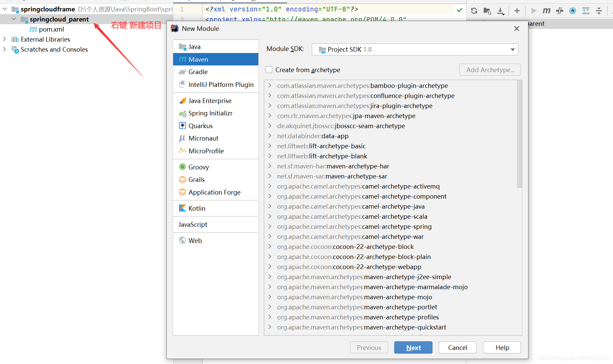
Task: Click the Next button
Action: (x=413, y=348)
